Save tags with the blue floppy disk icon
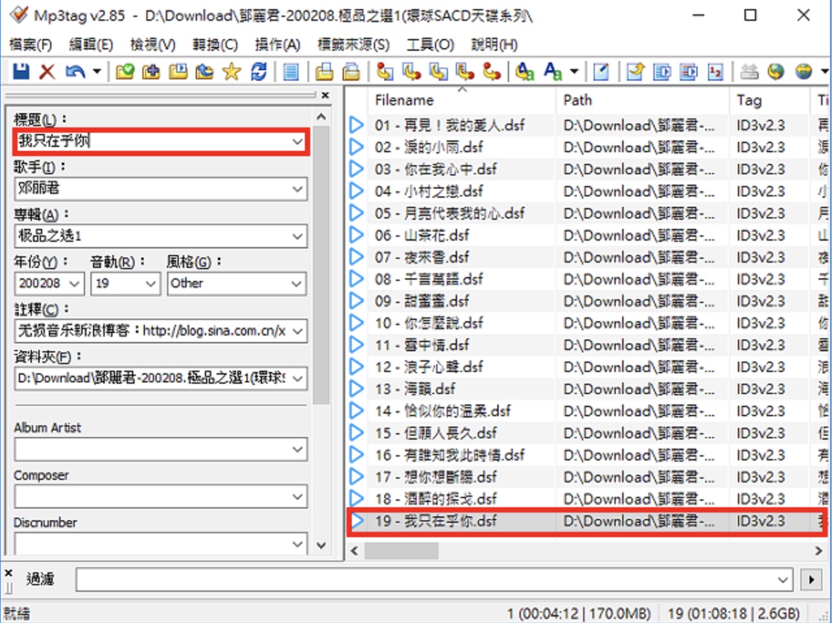 coord(21,71)
